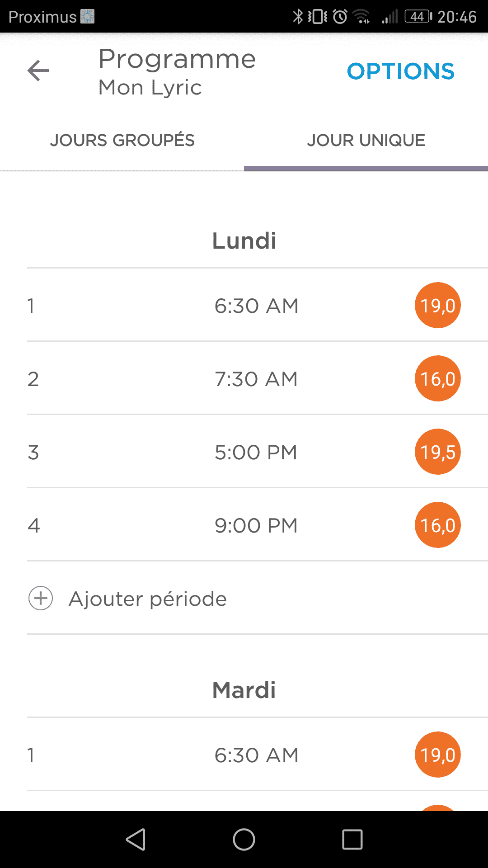Select the 16,0 temperature badge at 9:00 PM

(438, 525)
